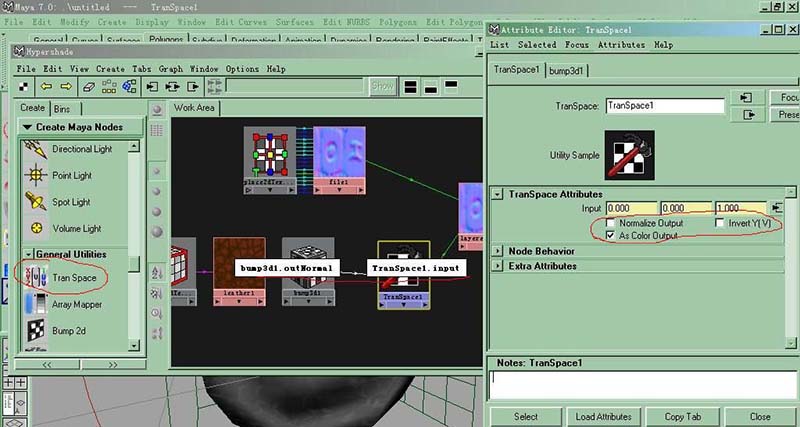Open the Hypershade Tabs menu
The height and width of the screenshot is (427, 800).
(x=141, y=68)
